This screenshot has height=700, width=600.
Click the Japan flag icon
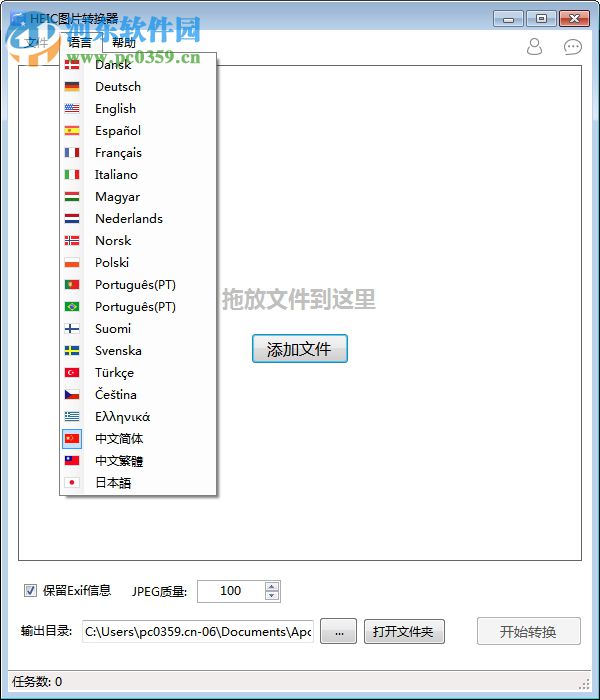coord(72,483)
